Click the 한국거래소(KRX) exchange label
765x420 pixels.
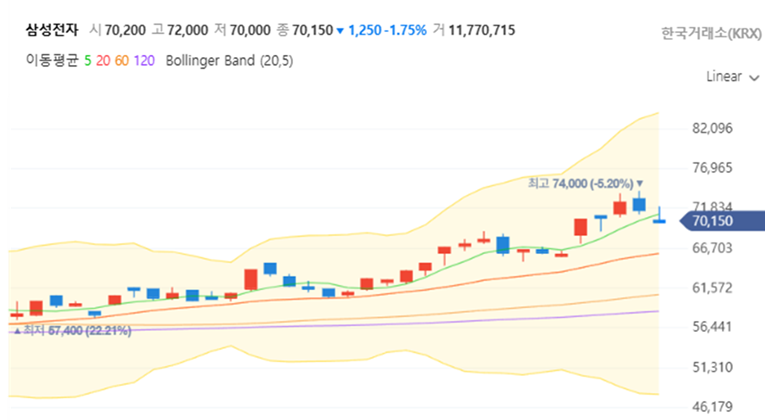(x=711, y=34)
